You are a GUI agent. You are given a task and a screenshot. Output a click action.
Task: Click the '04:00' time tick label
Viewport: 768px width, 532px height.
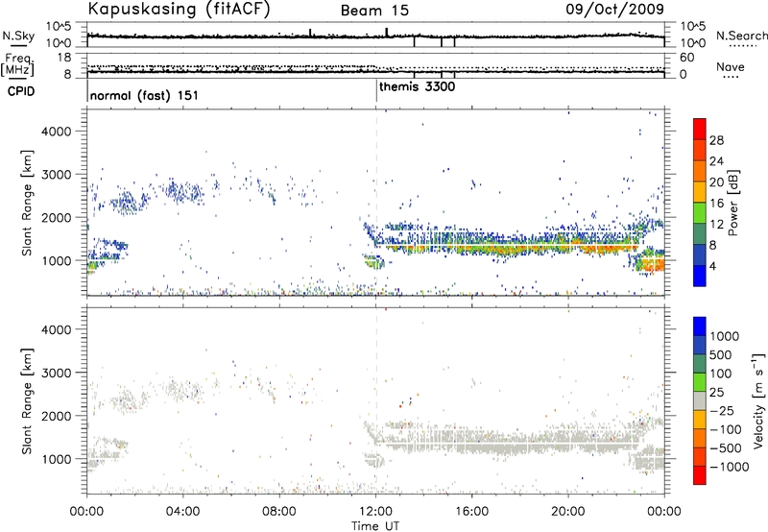point(182,512)
